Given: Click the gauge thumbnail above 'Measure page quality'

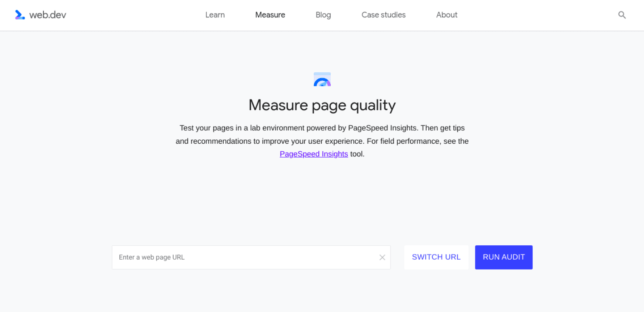Looking at the screenshot, I should tap(322, 79).
